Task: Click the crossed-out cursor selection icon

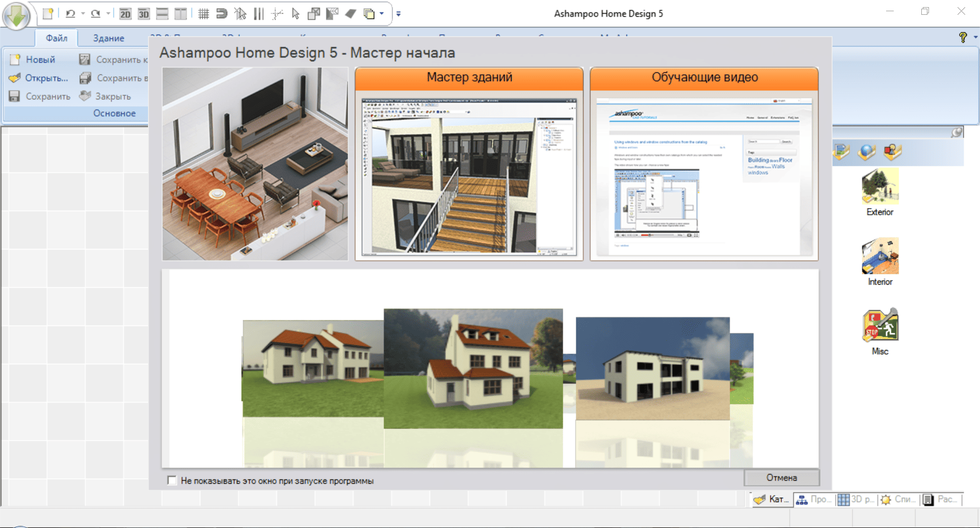Action: [240, 14]
